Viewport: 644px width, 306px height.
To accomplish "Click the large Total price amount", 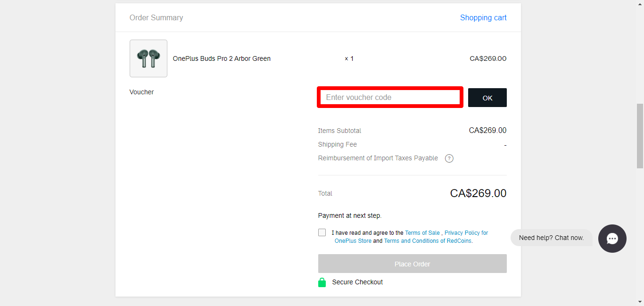I will pyautogui.click(x=478, y=193).
